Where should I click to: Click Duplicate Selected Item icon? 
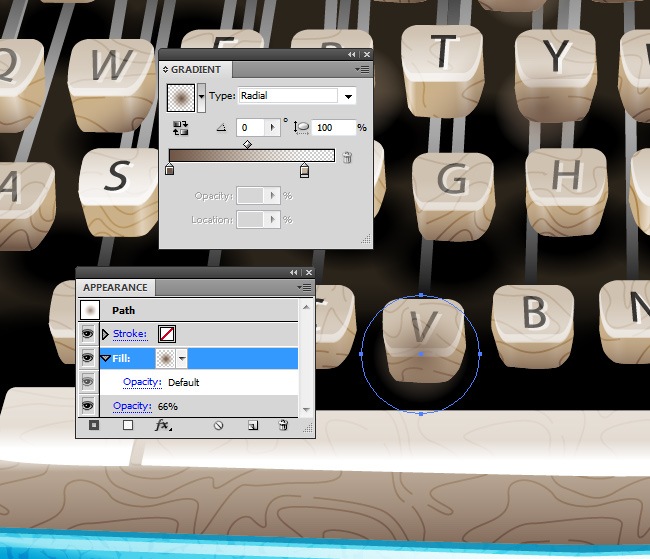[x=253, y=425]
